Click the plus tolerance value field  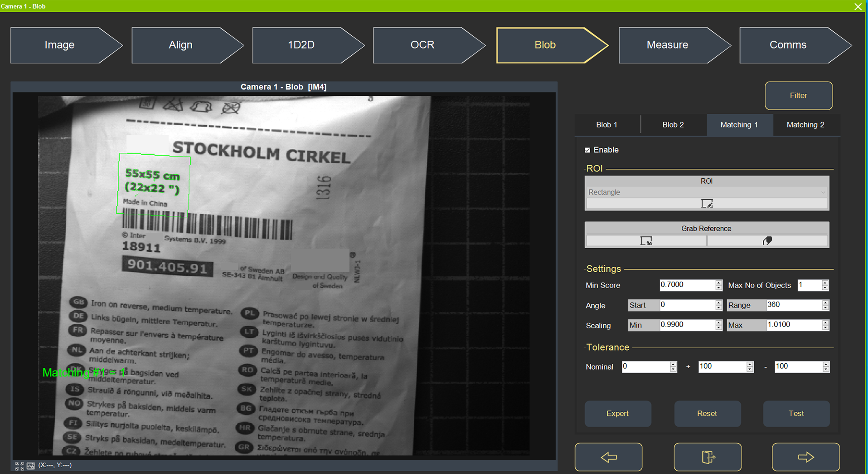723,366
